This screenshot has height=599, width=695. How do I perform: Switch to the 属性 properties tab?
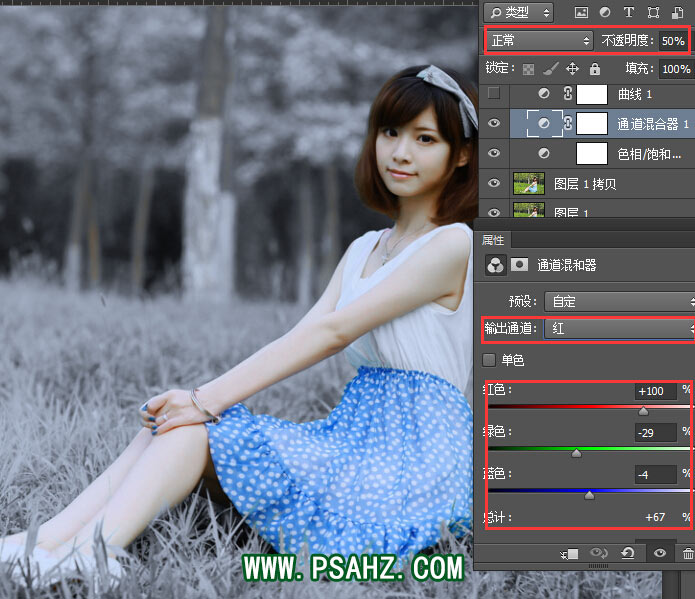(493, 240)
